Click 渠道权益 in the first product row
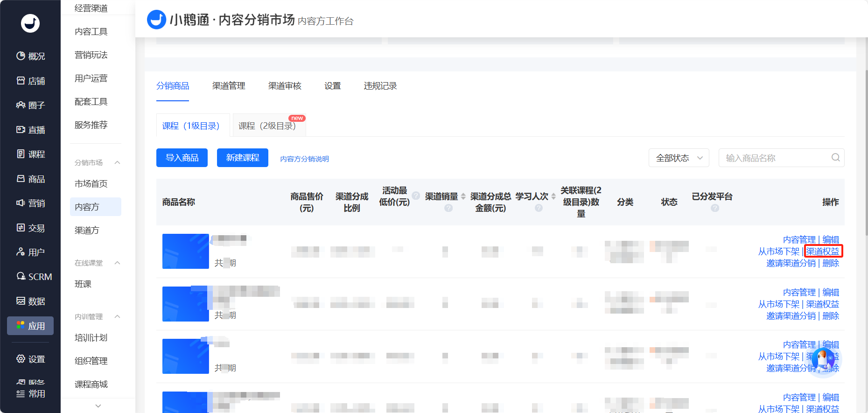This screenshot has width=868, height=413. click(x=823, y=252)
